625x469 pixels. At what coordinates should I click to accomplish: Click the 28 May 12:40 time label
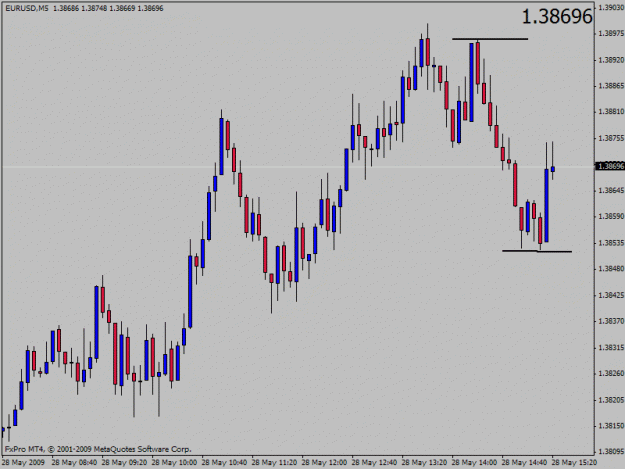coord(374,463)
